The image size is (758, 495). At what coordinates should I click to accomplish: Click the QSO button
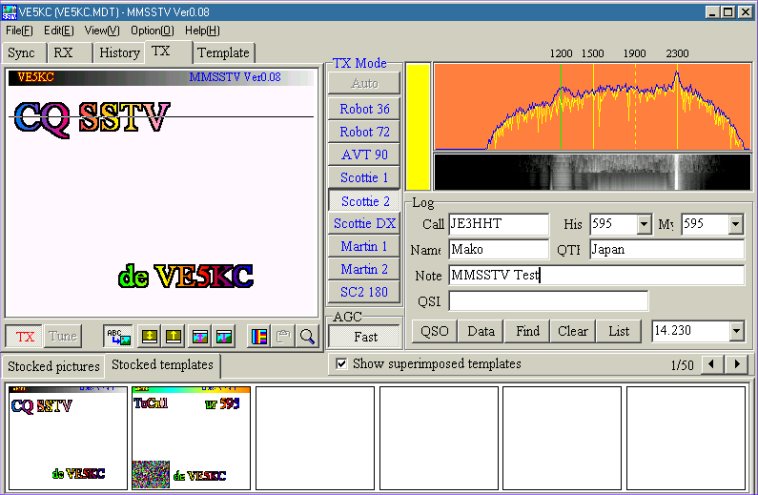coord(435,330)
